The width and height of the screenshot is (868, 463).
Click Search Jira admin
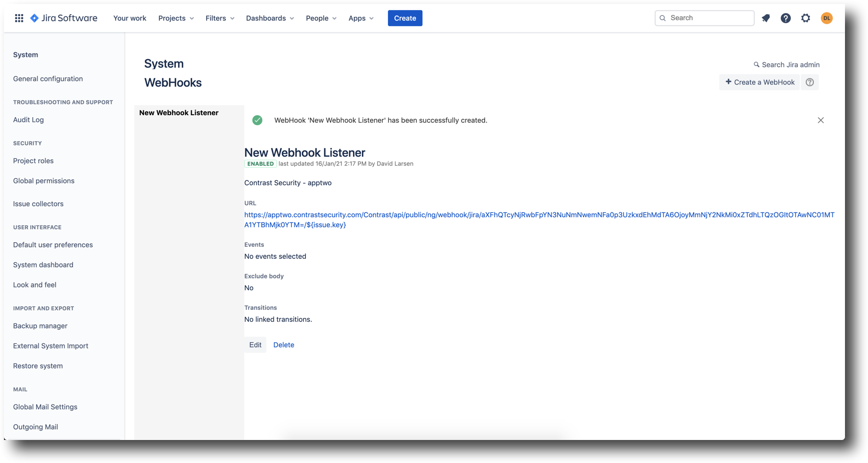point(786,65)
